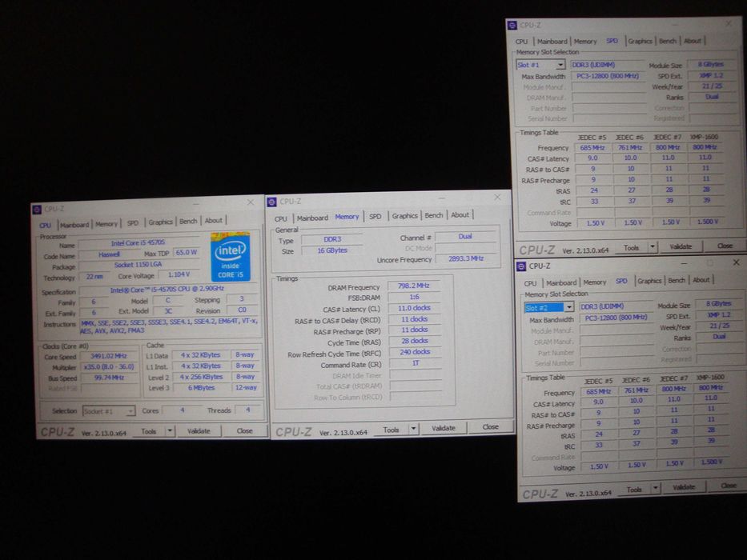
Task: Select the Mainboard tab in the Memory window
Action: click(312, 218)
